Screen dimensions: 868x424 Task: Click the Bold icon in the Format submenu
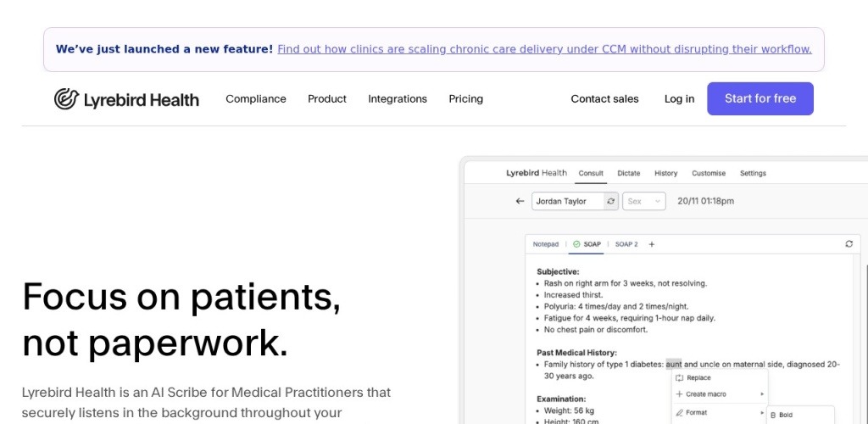pos(773,415)
